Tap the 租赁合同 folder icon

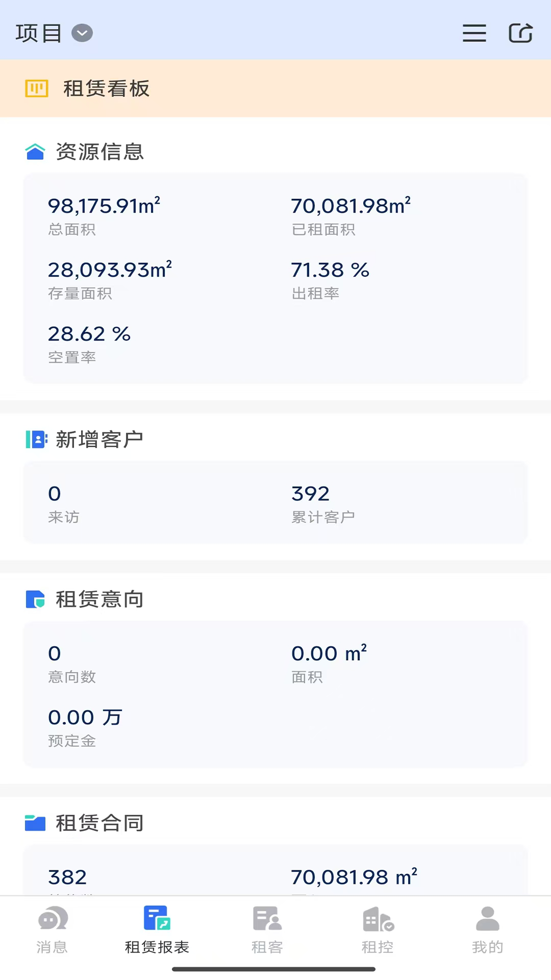[x=35, y=823]
